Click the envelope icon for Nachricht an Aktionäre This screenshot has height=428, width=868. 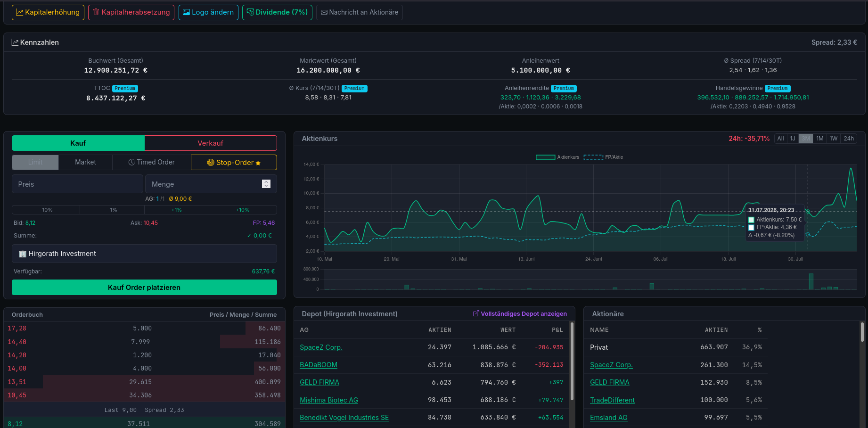(324, 12)
